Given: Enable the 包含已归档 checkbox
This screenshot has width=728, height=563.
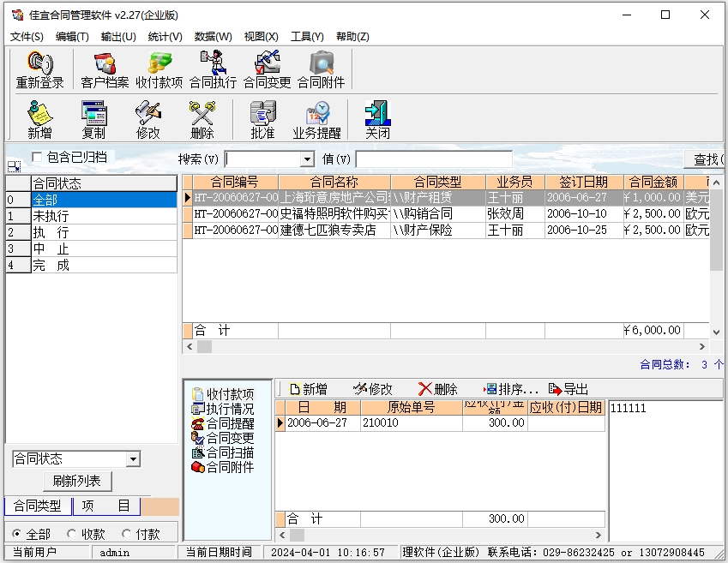Looking at the screenshot, I should tap(37, 157).
